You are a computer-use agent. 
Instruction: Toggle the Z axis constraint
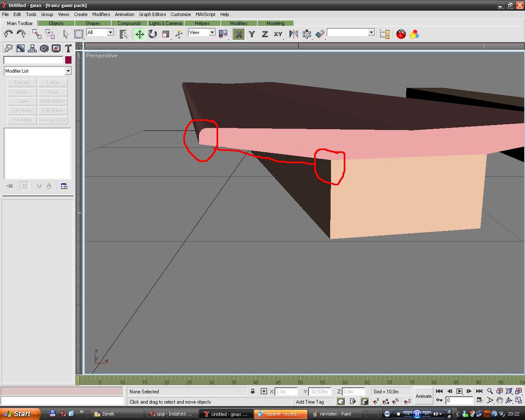coord(265,34)
